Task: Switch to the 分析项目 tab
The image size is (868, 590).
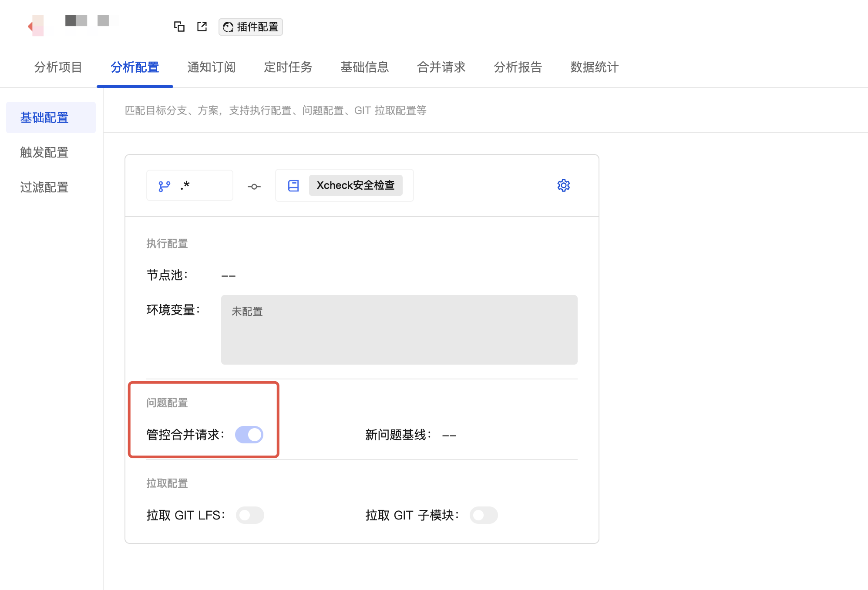Action: 58,67
